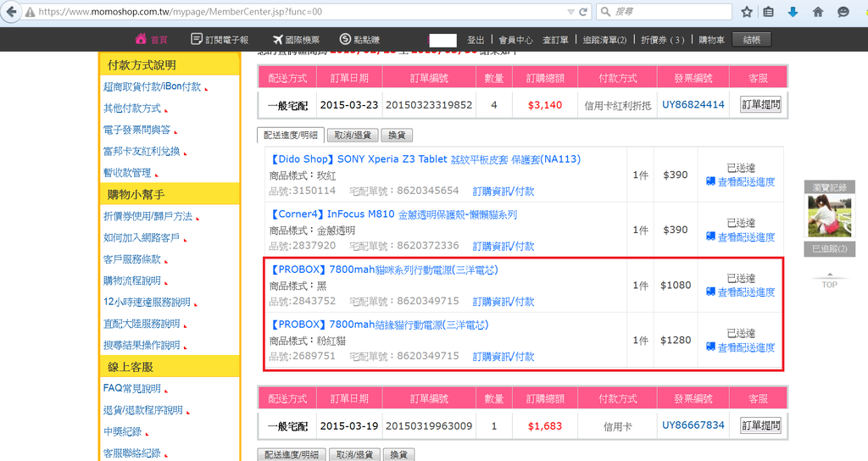Screen dimensions: 868x461
Task: Open chat smiley icon in toolbar
Action: [x=843, y=12]
